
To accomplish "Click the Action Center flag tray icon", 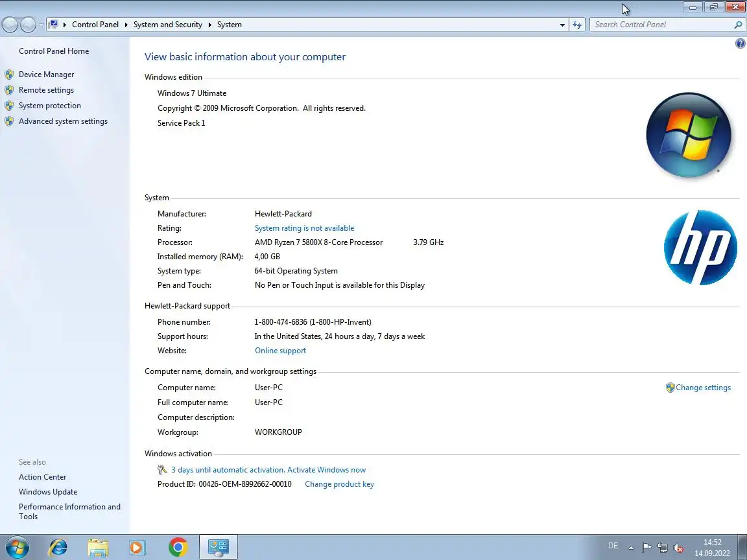I will [646, 548].
